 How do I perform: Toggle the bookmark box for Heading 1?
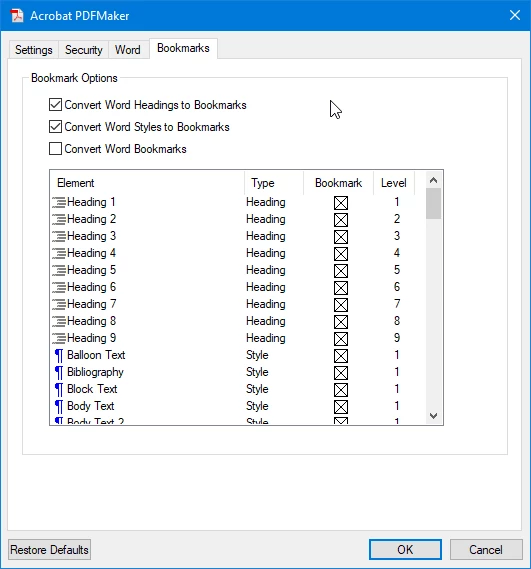pyautogui.click(x=341, y=203)
